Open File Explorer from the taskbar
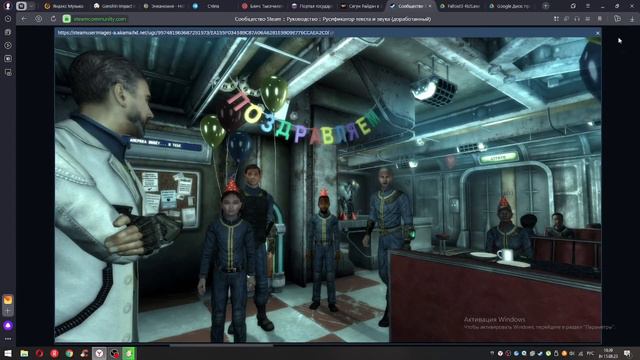 (24, 353)
